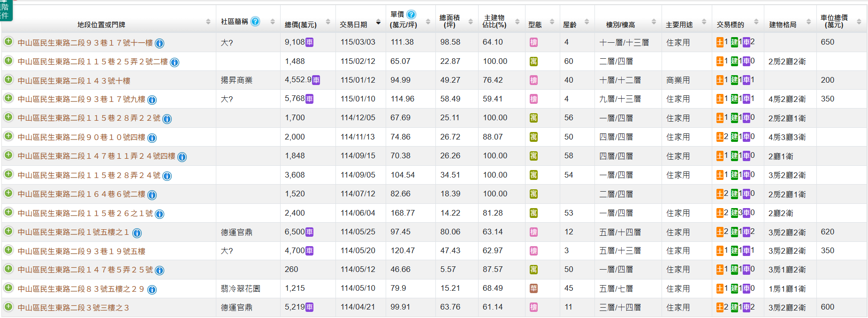The width and height of the screenshot is (868, 318).
Task: Open info icon for 93巷17號十一樓
Action: (160, 43)
